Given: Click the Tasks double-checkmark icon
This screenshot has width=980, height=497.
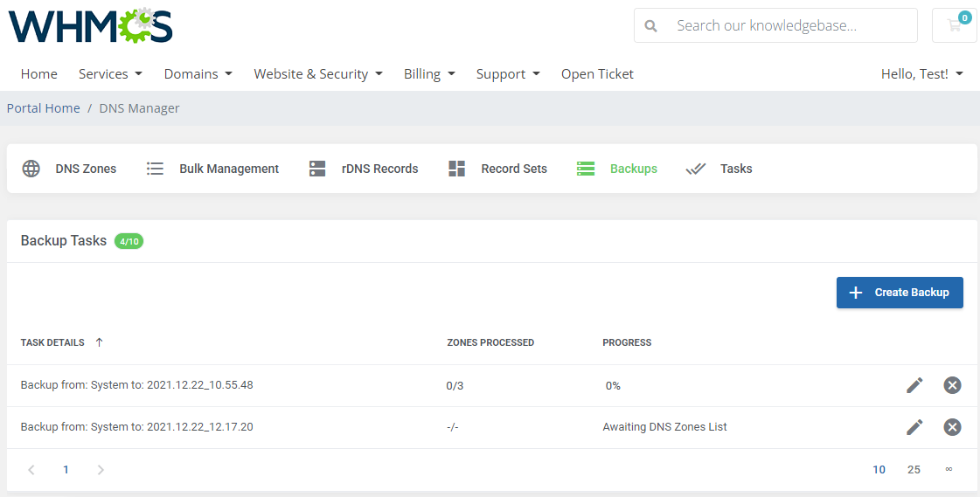Looking at the screenshot, I should 696,169.
